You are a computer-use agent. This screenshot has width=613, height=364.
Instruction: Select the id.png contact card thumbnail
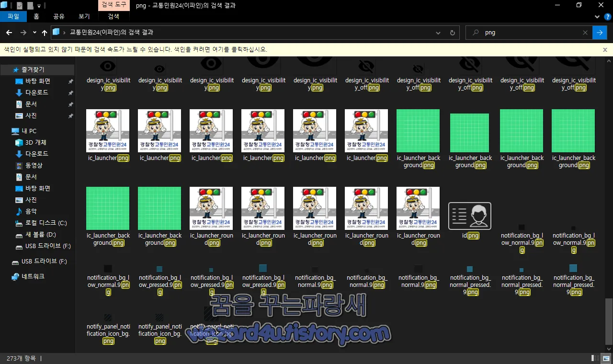(x=470, y=216)
